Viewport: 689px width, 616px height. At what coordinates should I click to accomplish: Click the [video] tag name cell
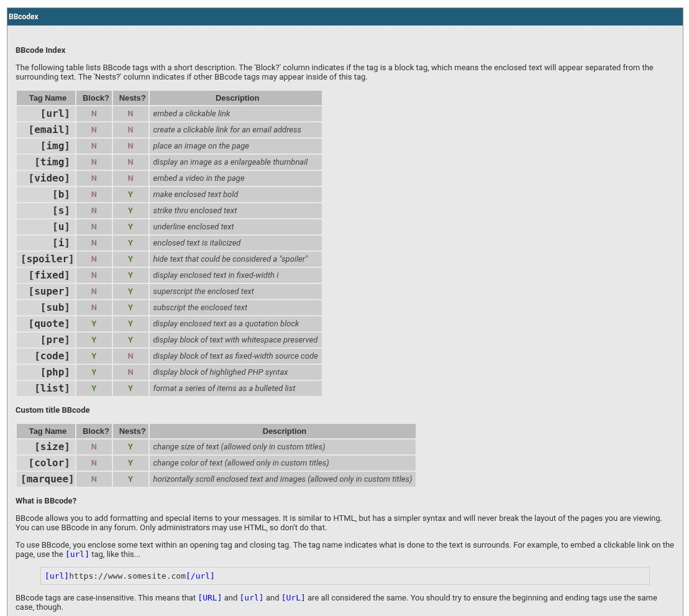[x=46, y=178]
